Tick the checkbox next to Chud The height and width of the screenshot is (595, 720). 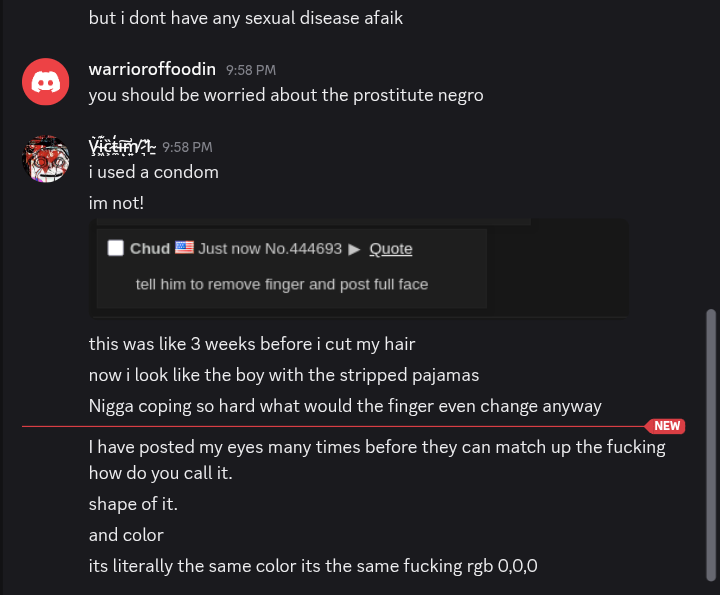point(116,248)
